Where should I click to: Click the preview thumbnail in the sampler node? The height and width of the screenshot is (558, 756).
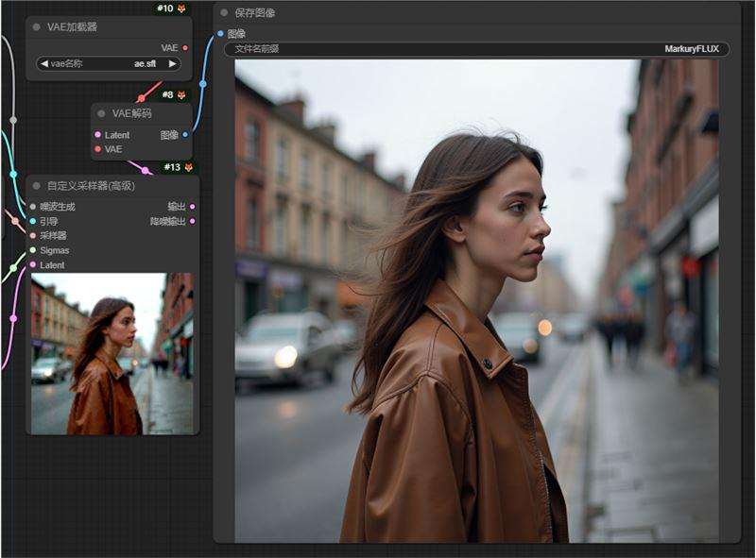click(x=112, y=353)
